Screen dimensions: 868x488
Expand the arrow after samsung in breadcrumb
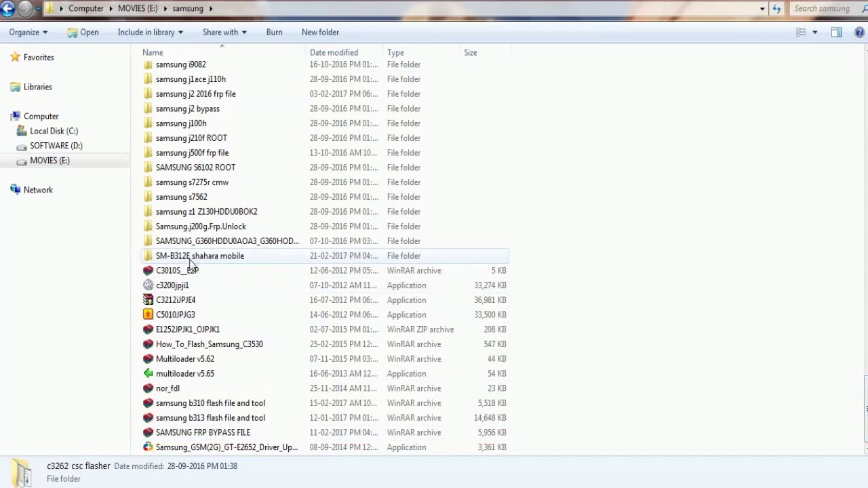[x=211, y=9]
